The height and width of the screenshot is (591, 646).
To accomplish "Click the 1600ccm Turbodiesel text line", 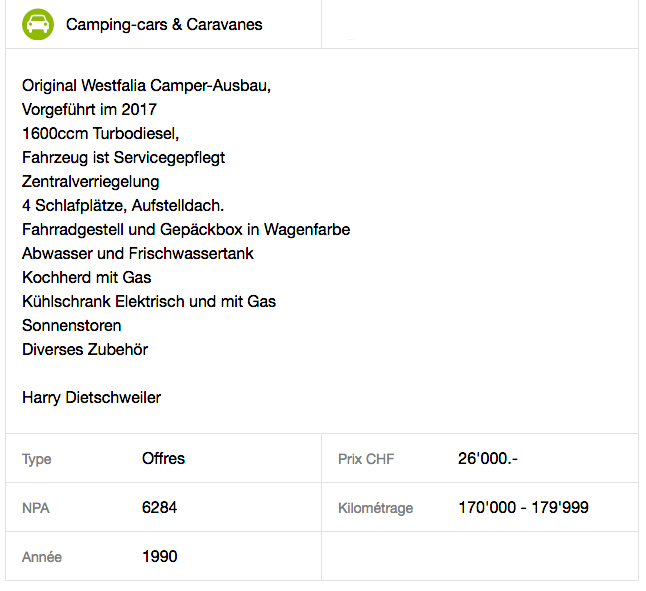I will coord(101,133).
